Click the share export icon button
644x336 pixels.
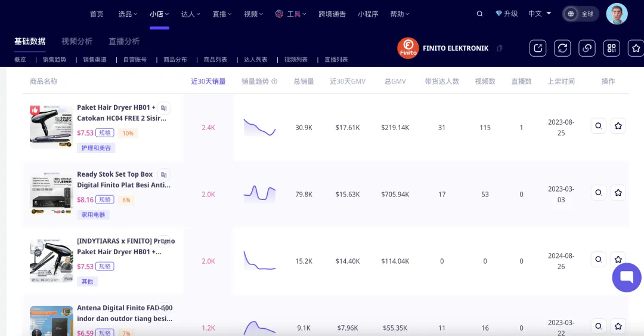(538, 48)
